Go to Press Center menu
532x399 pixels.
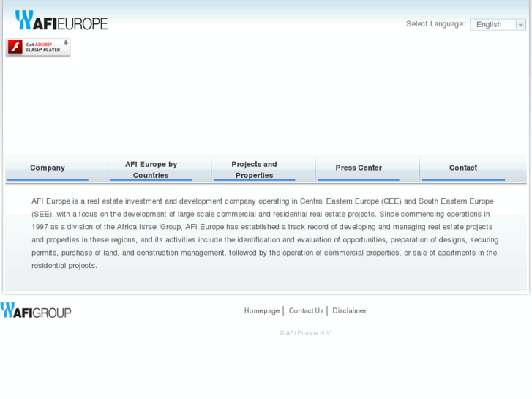(x=359, y=168)
